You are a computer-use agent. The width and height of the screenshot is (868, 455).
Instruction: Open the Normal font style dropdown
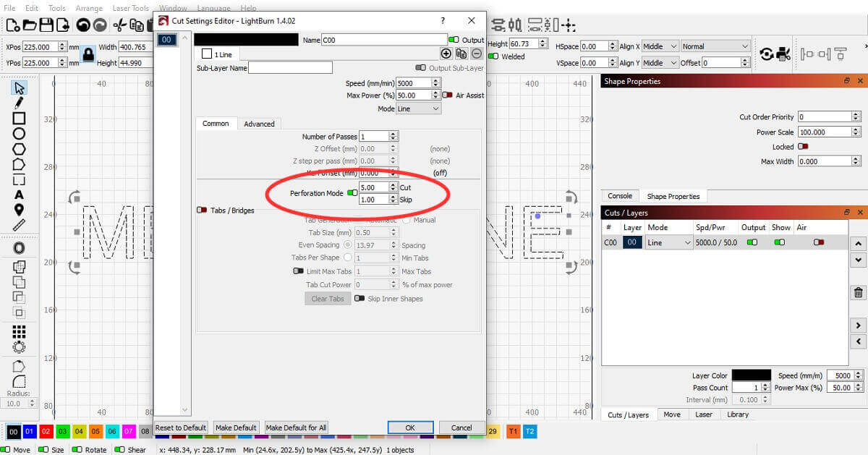(715, 46)
